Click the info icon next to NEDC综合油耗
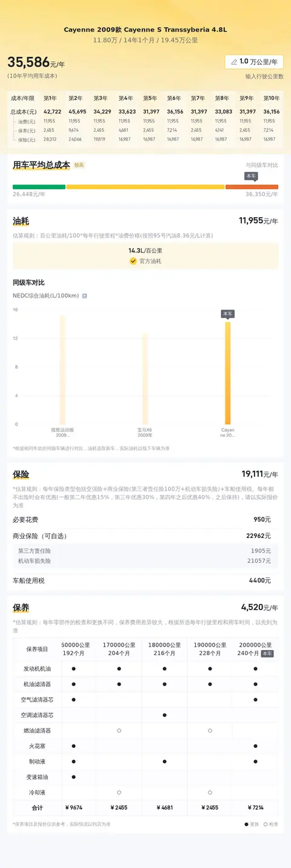Image resolution: width=291 pixels, height=868 pixels. pyautogui.click(x=84, y=296)
